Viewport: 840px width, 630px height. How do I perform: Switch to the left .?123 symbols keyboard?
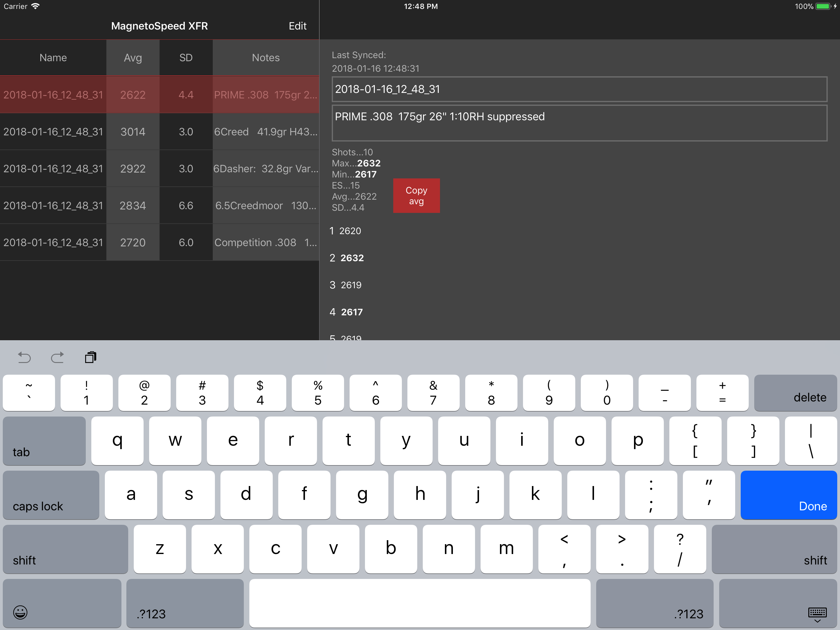(x=185, y=603)
